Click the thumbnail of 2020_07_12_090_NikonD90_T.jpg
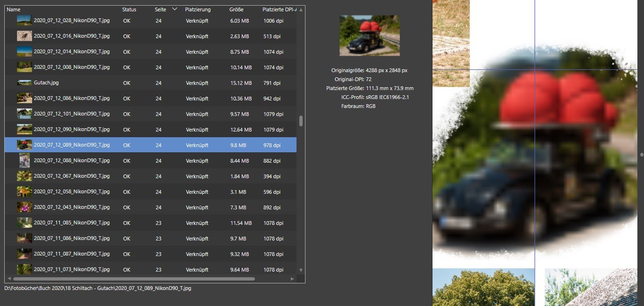The height and width of the screenshot is (306, 644). (25, 129)
